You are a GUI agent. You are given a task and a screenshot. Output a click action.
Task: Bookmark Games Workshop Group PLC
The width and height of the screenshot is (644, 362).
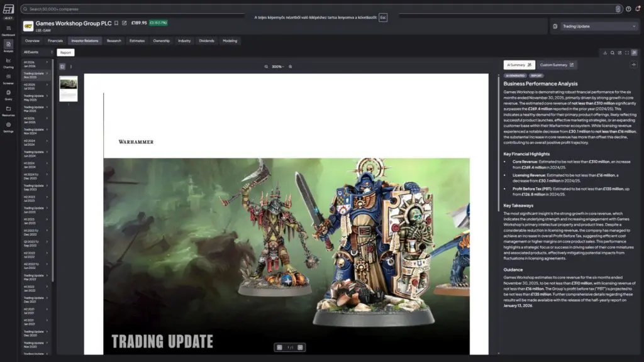pyautogui.click(x=116, y=23)
